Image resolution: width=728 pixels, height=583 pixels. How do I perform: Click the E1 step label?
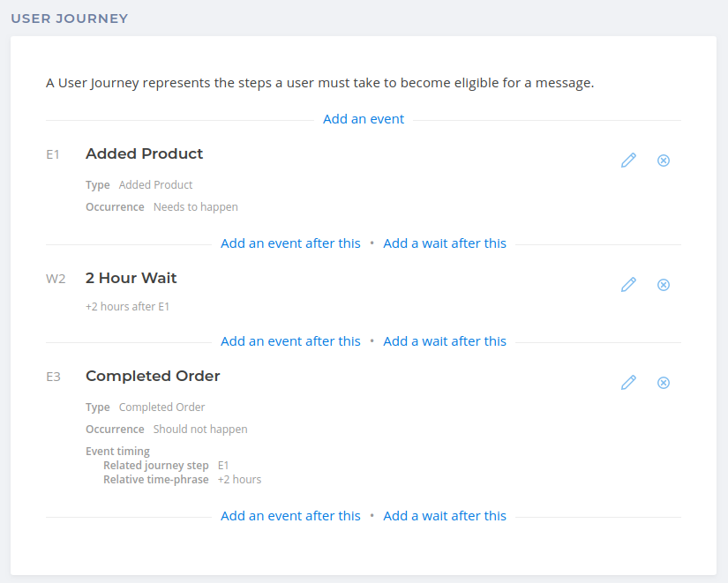pos(53,154)
